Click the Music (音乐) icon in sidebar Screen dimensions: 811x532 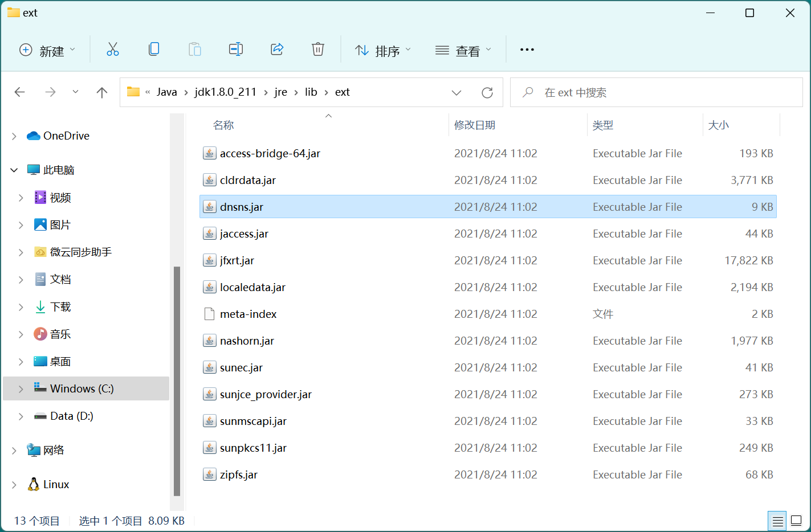[40, 334]
